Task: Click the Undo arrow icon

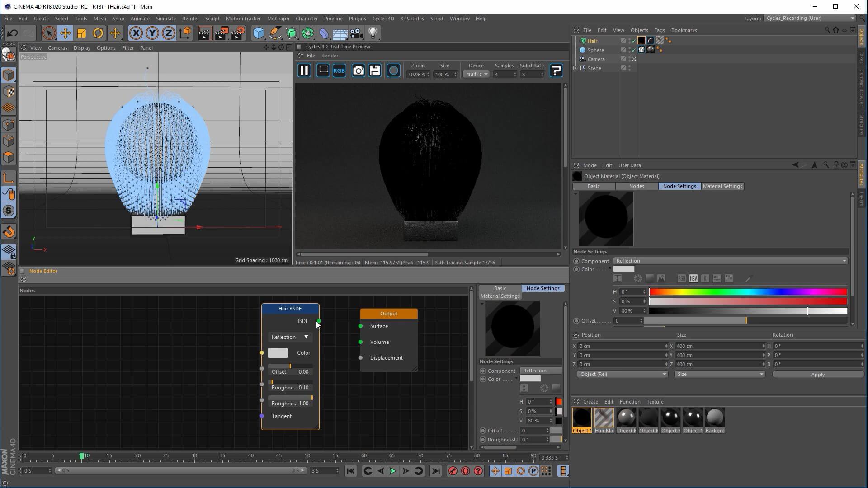Action: click(12, 33)
